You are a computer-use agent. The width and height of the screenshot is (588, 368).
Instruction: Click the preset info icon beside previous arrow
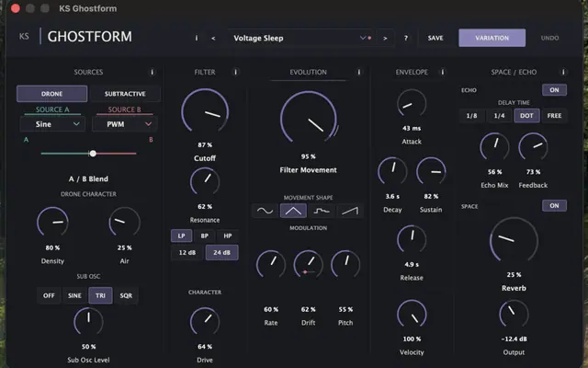tap(196, 38)
